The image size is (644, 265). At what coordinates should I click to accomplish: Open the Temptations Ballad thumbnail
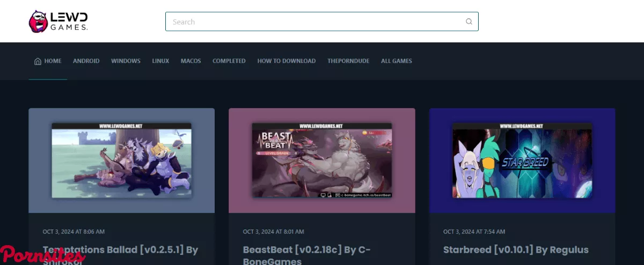pyautogui.click(x=121, y=160)
